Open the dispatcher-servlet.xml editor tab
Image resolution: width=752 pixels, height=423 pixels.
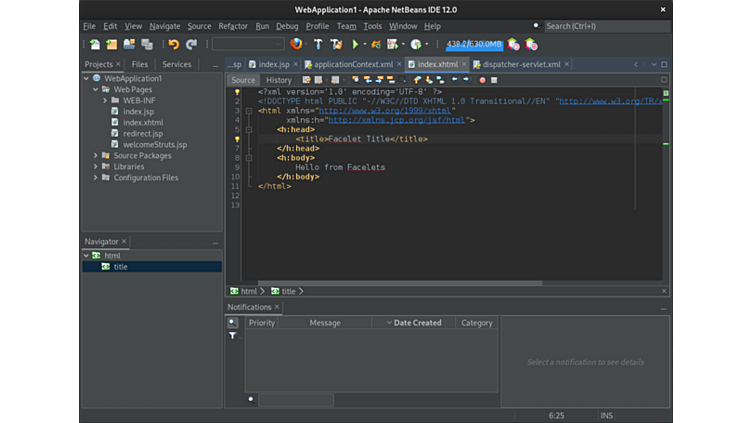click(521, 64)
